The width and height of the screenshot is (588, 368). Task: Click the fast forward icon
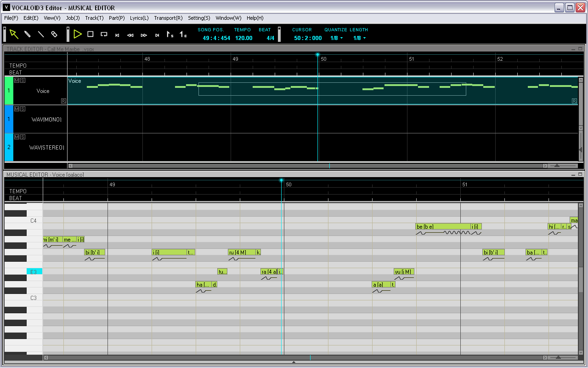[x=144, y=35]
